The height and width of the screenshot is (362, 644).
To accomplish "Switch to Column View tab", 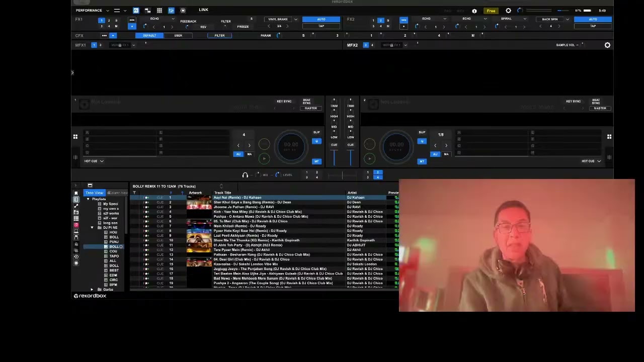I will (x=117, y=193).
